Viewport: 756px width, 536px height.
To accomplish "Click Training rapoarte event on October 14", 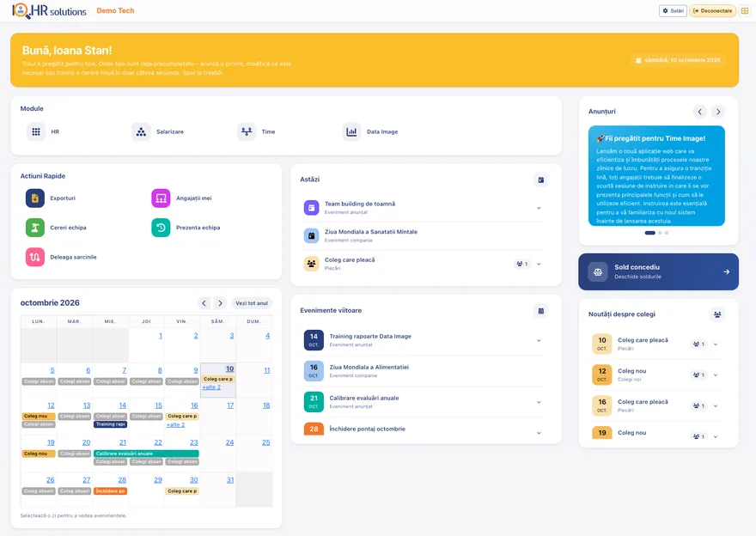I will click(110, 424).
